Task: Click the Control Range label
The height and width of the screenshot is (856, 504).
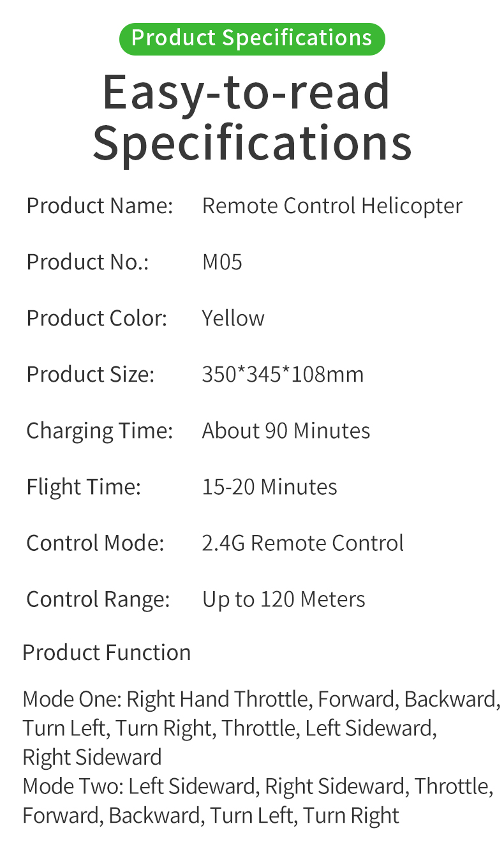Action: [98, 600]
